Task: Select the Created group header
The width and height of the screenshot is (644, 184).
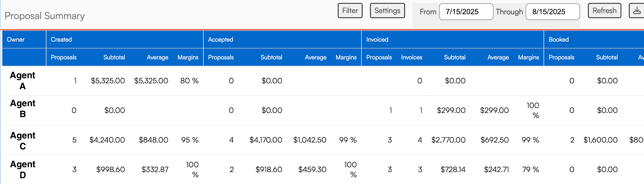Action: coord(61,40)
